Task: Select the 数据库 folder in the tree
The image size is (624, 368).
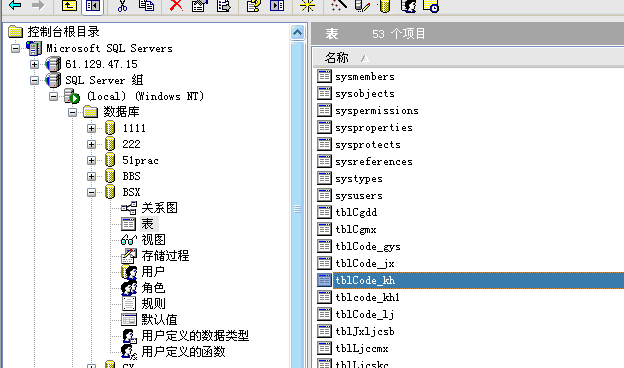Action: tap(121, 112)
